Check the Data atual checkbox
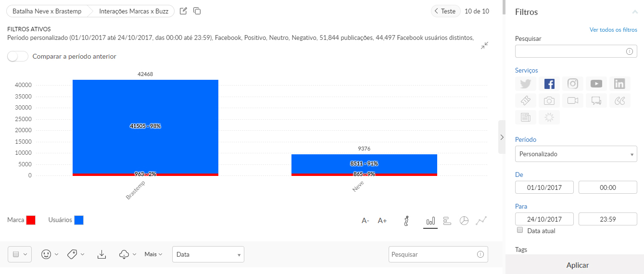The width and height of the screenshot is (644, 274). pos(520,230)
